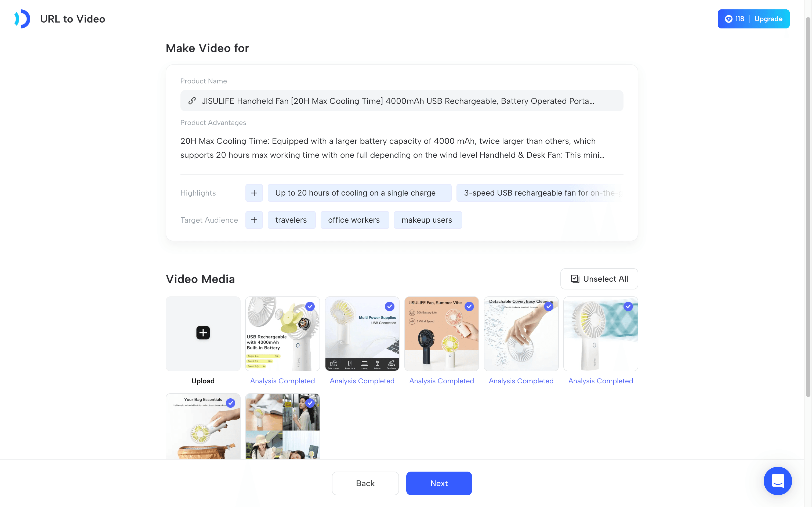Select the 'Up to 20 hours' highlight tag
The height and width of the screenshot is (507, 812).
[x=359, y=193]
